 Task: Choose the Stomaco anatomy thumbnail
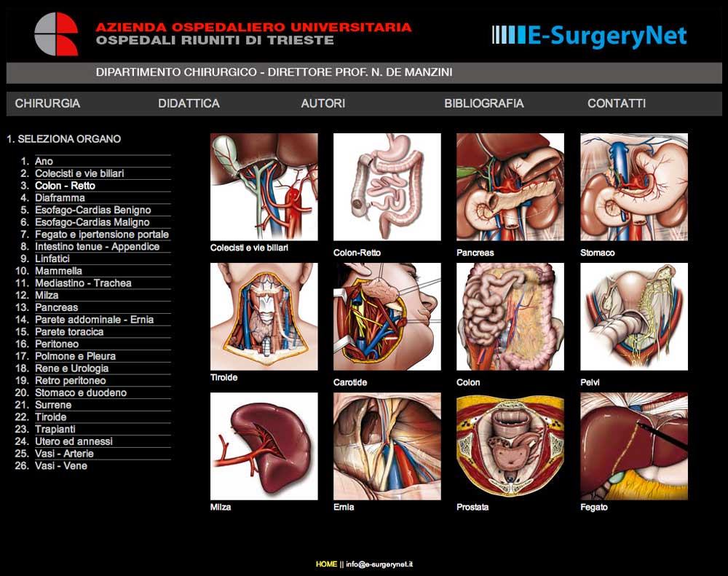point(634,186)
